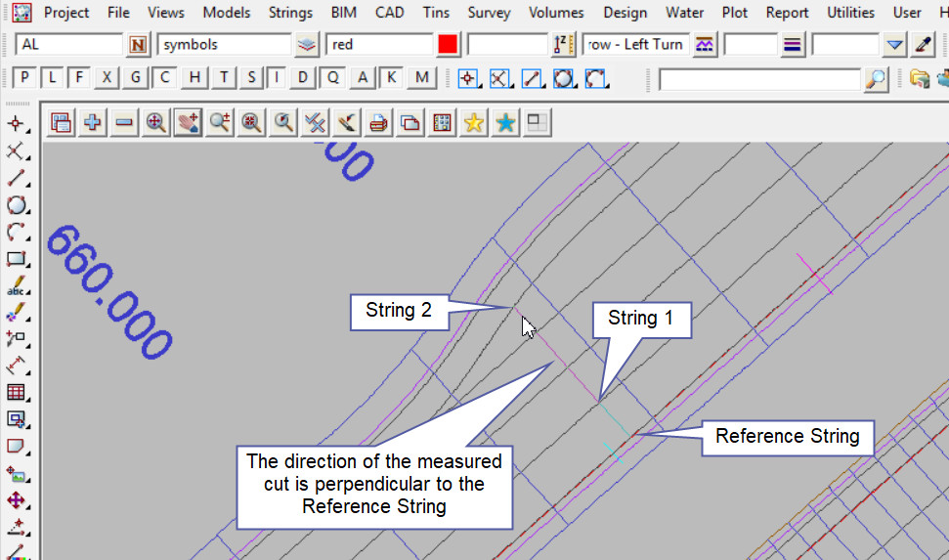This screenshot has width=949, height=560.
Task: Click the 'red' colour name field
Action: 379,45
